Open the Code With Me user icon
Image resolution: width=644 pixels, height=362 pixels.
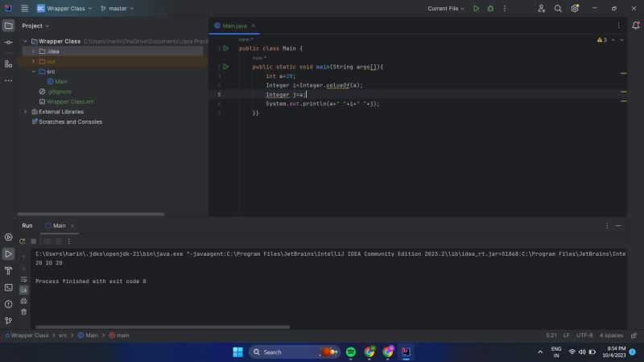click(x=541, y=8)
